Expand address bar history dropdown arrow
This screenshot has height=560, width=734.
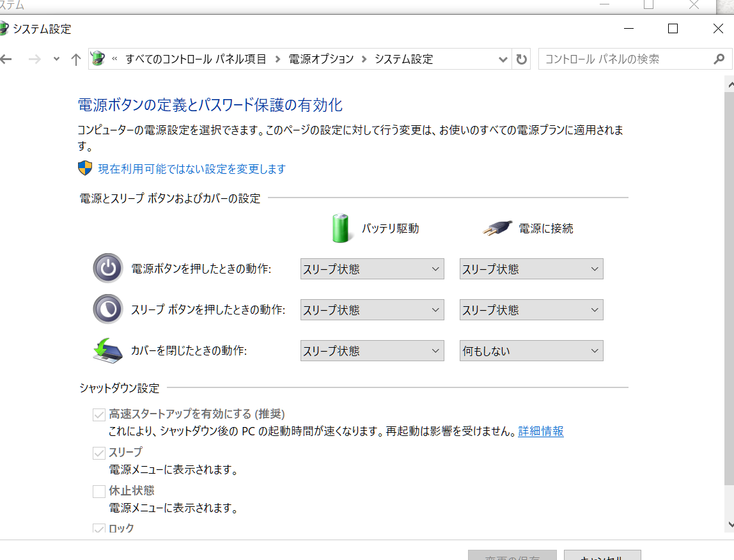pyautogui.click(x=503, y=59)
